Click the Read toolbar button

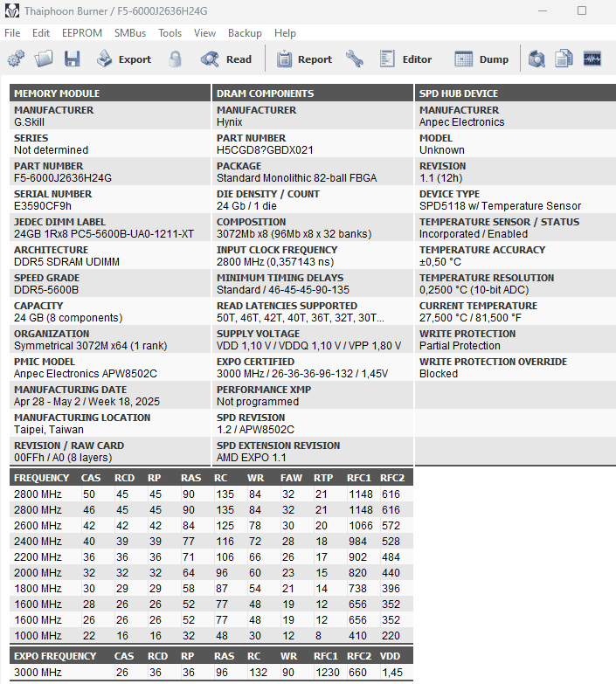pos(226,59)
